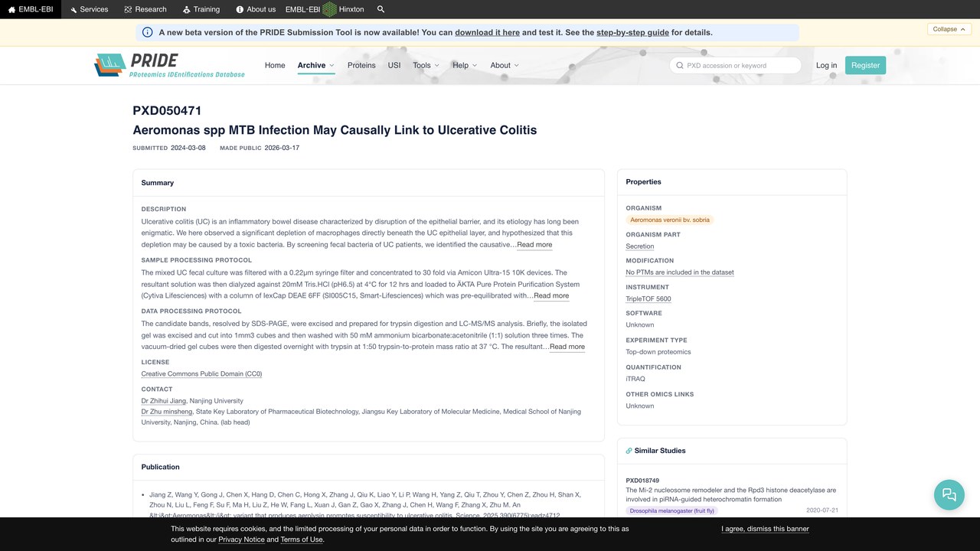The width and height of the screenshot is (980, 551).
Task: Click 'I agree, dismiss this banner'
Action: tap(765, 529)
